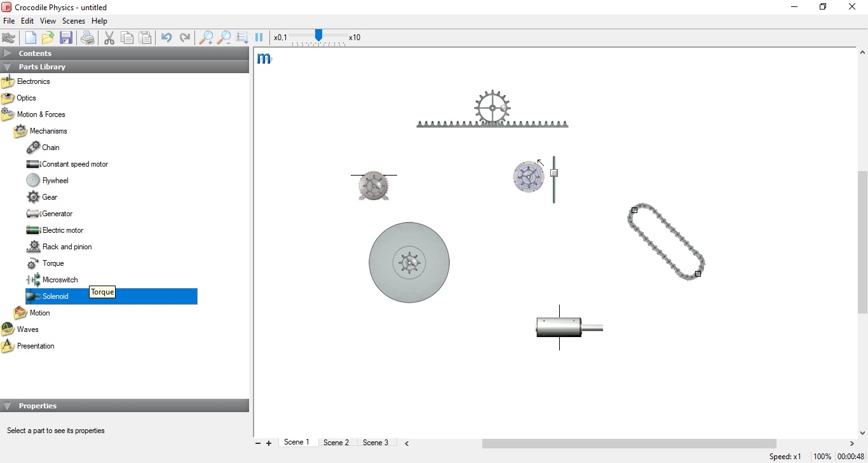The image size is (868, 463).
Task: Copy selection with the copy icon
Action: pyautogui.click(x=127, y=38)
